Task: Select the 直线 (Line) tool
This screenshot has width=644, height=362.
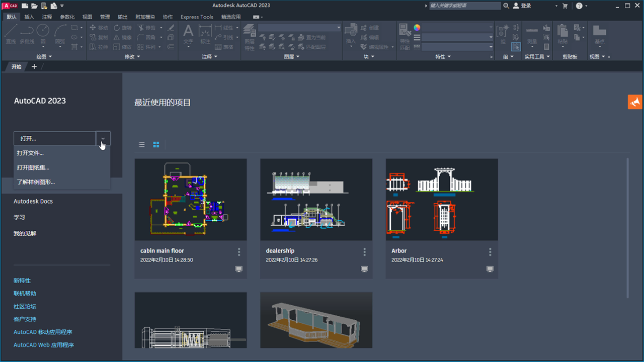Action: pos(11,34)
